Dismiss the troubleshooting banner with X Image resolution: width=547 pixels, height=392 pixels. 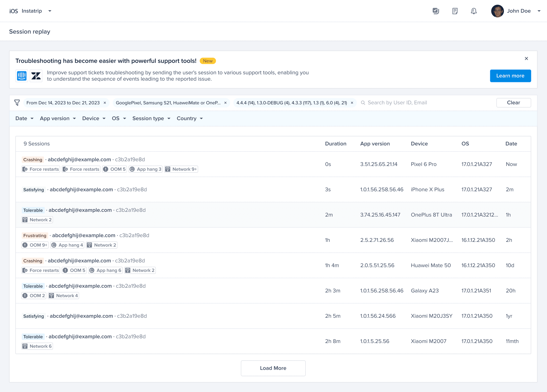(x=526, y=58)
